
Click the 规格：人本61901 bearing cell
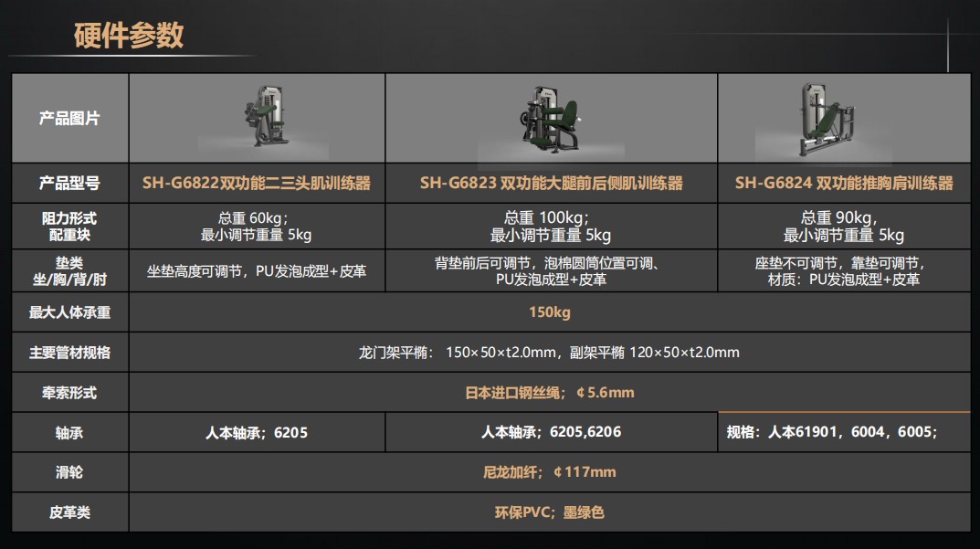(831, 432)
